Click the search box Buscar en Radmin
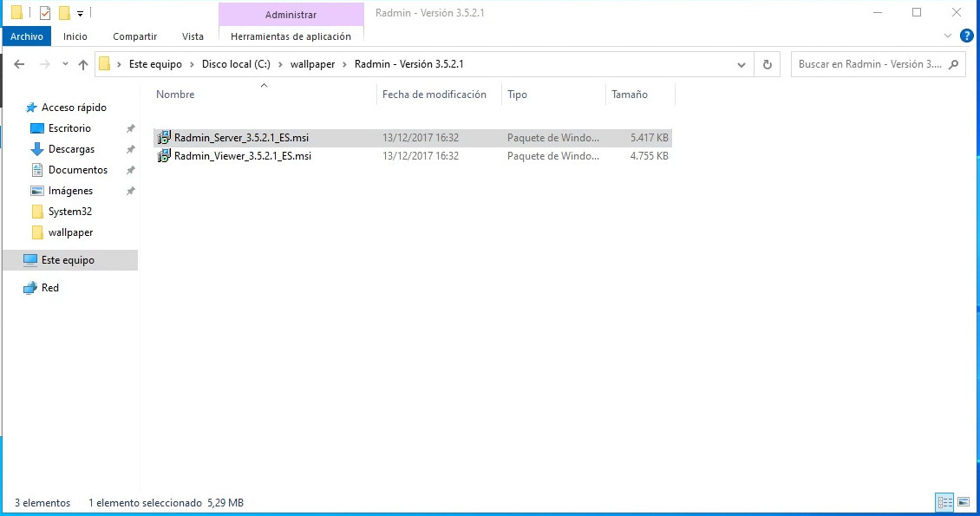The image size is (980, 516). [x=869, y=64]
